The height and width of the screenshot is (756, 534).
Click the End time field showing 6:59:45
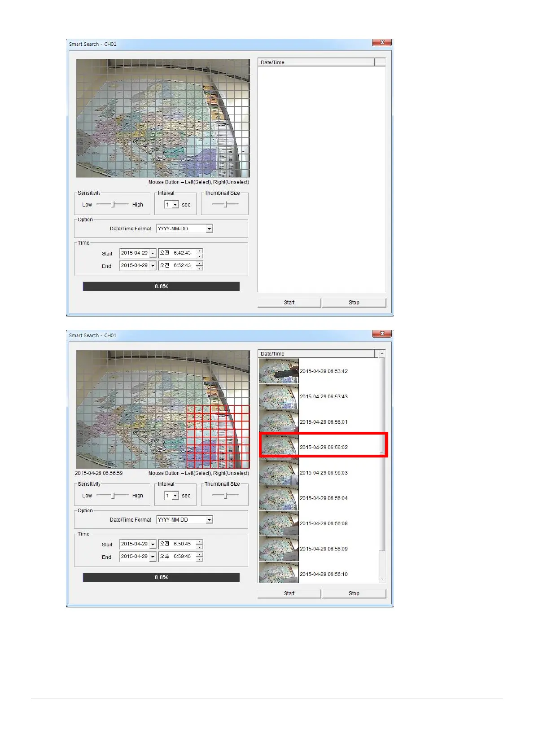click(x=177, y=557)
